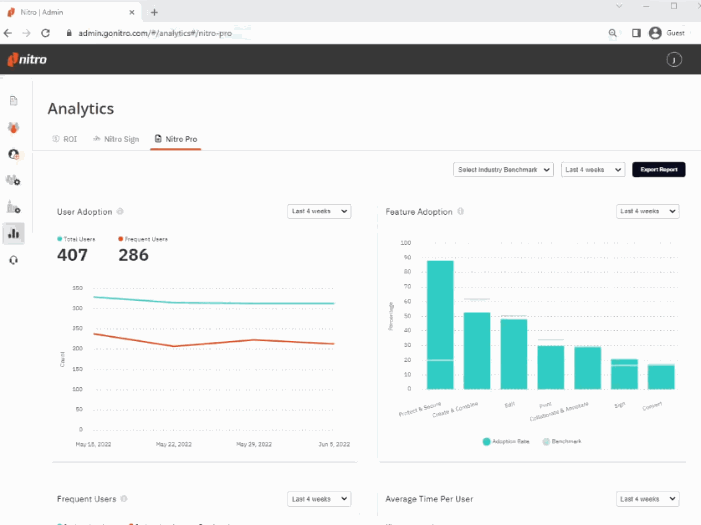
Task: Click the Nitro logo in the header
Action: tap(27, 60)
